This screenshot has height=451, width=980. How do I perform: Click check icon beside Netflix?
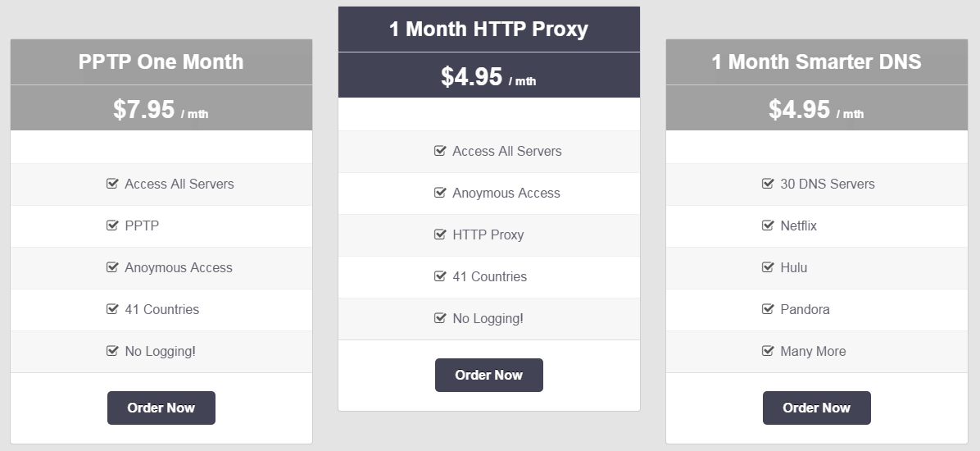pyautogui.click(x=768, y=225)
